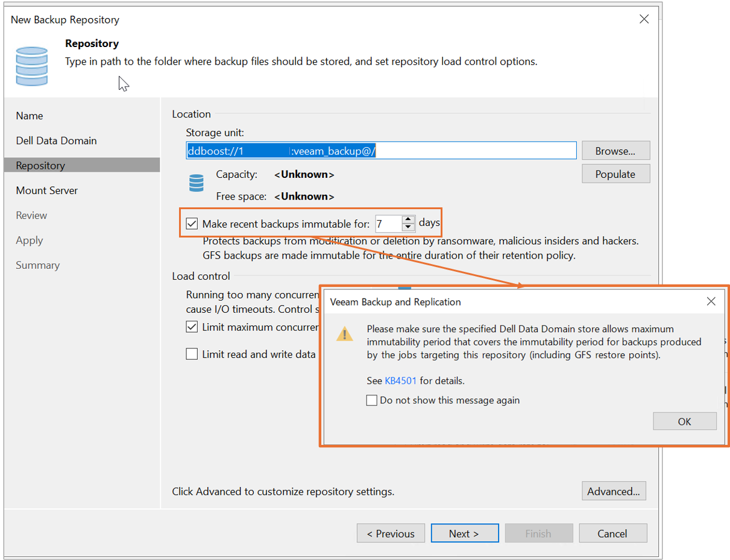Screen dimensions: 730x560
Task: Open the KB4501 link
Action: [x=400, y=381]
